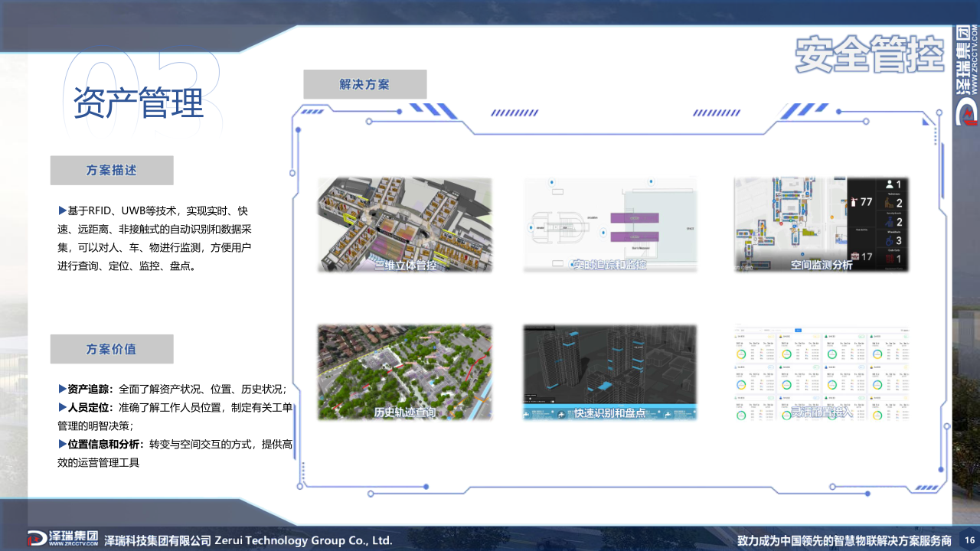Viewport: 980px width, 551px height.
Task: Click the blue wheelchair icon beside 3
Action: pyautogui.click(x=890, y=240)
